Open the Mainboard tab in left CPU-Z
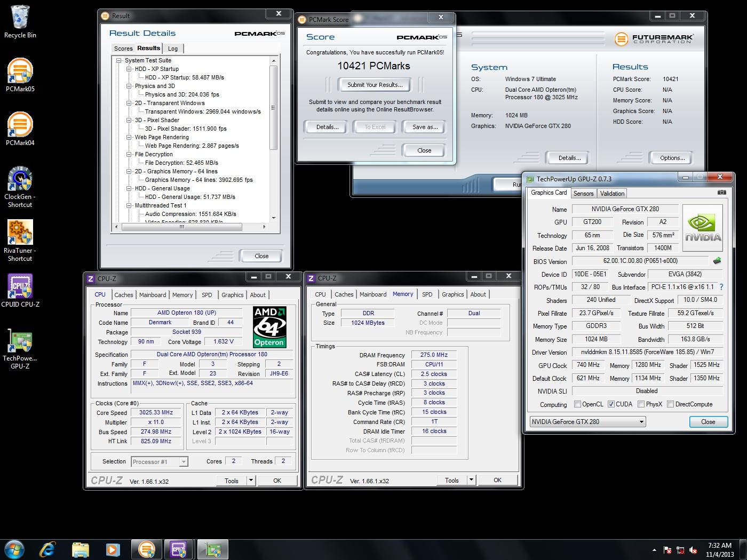The image size is (747, 560). pyautogui.click(x=153, y=295)
